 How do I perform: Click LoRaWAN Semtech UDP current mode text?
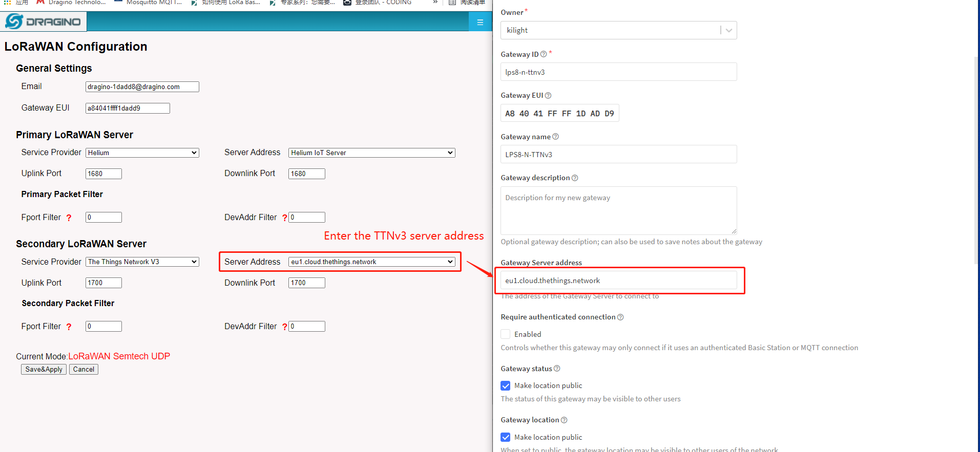(119, 356)
